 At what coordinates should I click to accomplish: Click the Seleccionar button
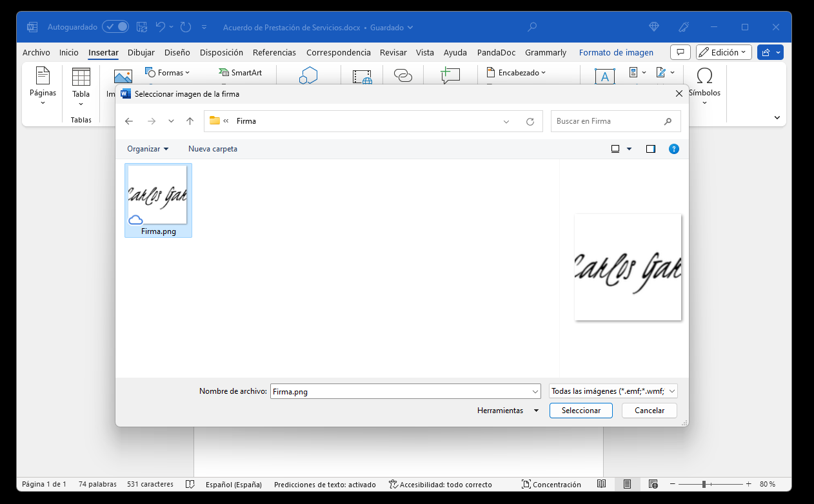[x=581, y=411]
